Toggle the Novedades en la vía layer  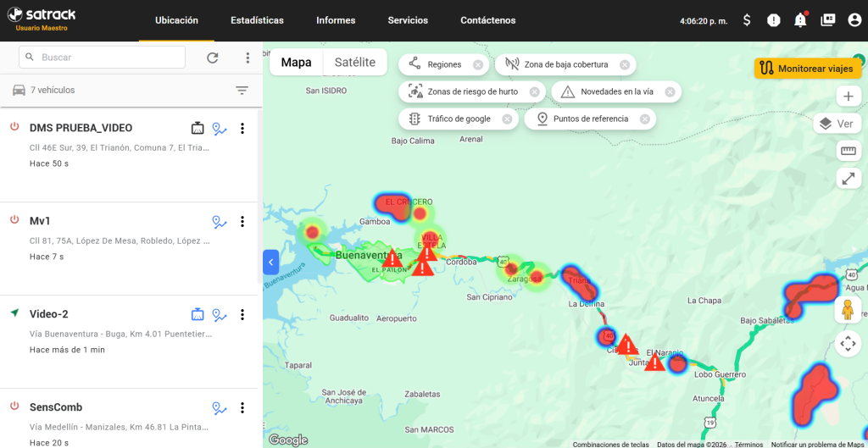point(616,91)
